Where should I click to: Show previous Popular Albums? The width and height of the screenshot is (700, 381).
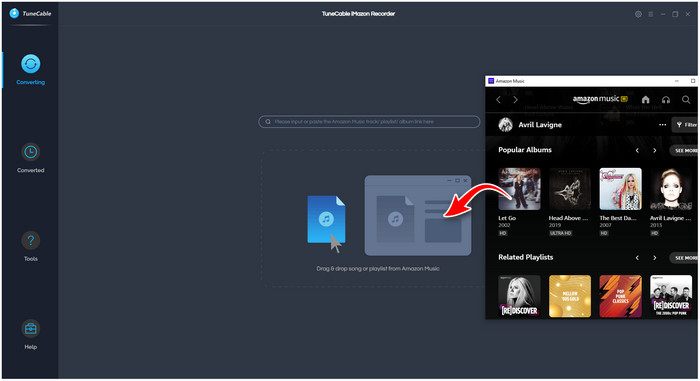[x=637, y=151]
